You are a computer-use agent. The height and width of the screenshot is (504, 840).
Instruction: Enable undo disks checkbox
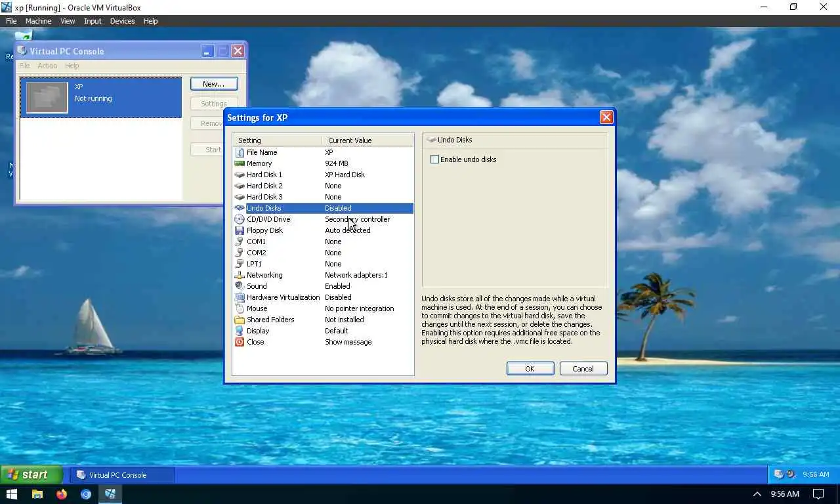[434, 159]
